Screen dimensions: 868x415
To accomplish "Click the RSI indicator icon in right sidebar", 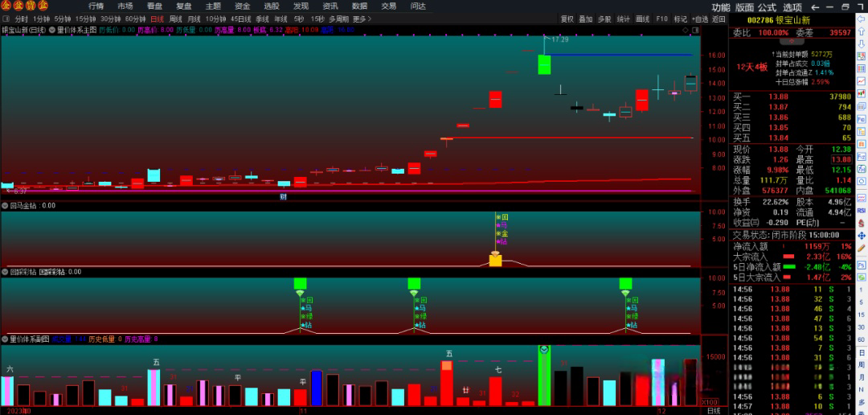I will click(862, 209).
